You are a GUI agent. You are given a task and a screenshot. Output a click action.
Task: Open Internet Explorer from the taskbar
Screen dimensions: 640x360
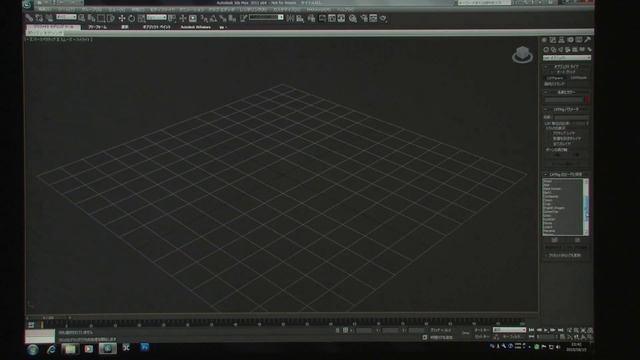coord(51,349)
